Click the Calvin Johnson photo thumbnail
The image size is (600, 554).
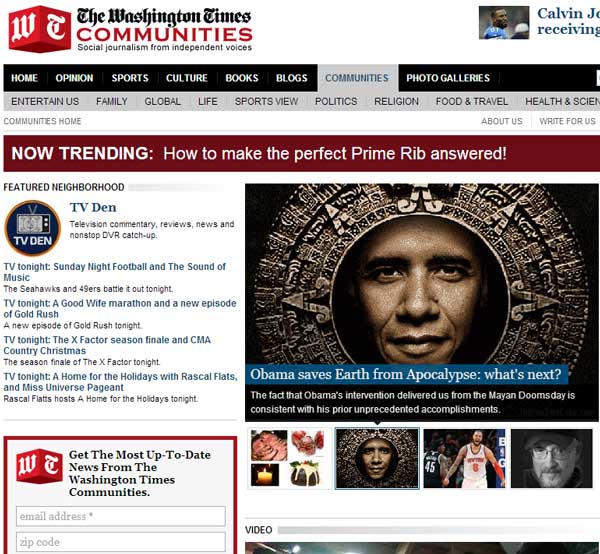(504, 22)
